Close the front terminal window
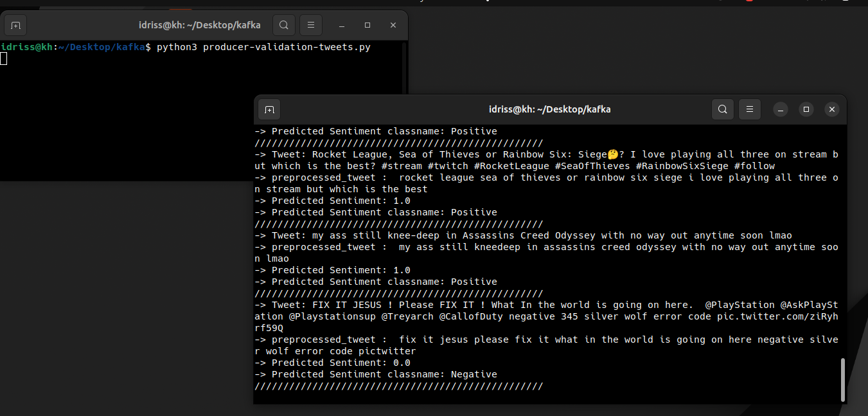Image resolution: width=868 pixels, height=416 pixels. pos(832,109)
